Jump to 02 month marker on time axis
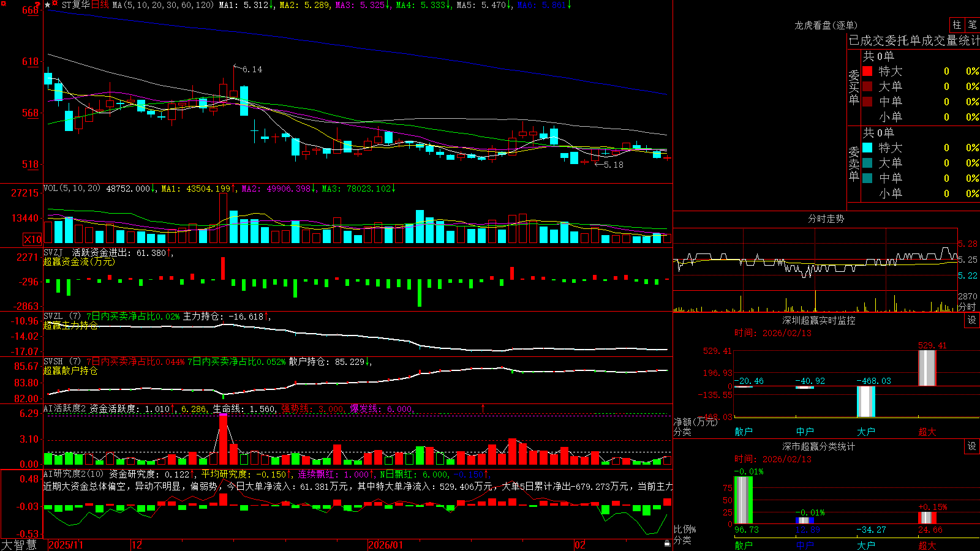The width and height of the screenshot is (980, 551). pyautogui.click(x=580, y=545)
